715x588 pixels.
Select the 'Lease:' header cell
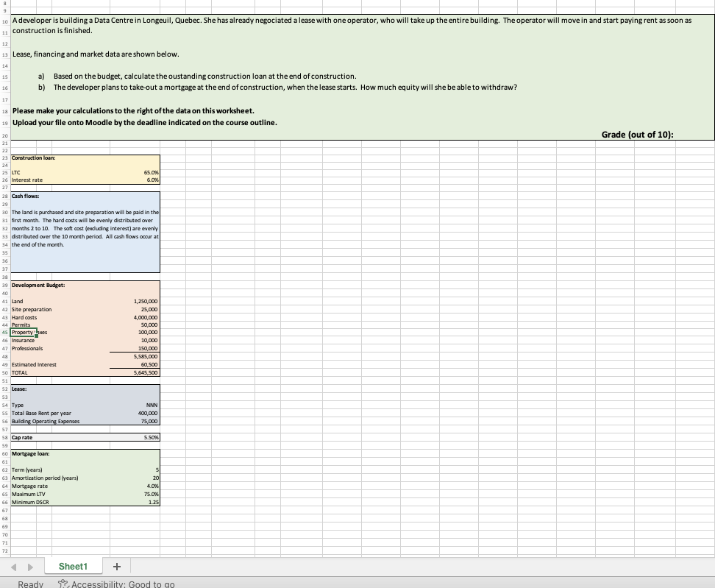pyautogui.click(x=18, y=389)
